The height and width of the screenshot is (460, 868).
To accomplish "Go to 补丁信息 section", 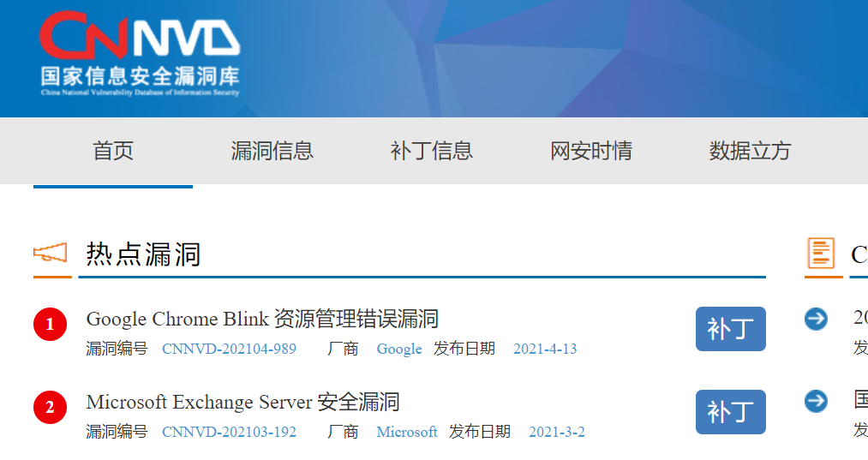I will click(432, 151).
